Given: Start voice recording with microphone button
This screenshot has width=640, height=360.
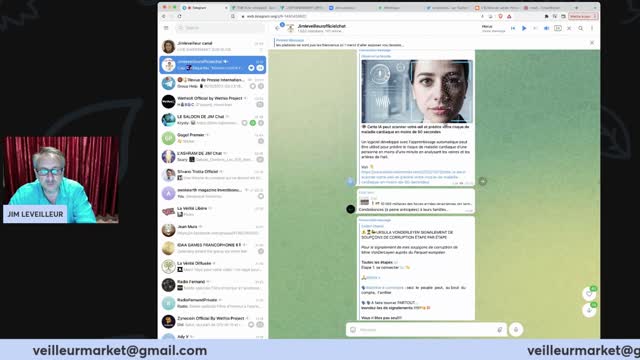Looking at the screenshot, I should (516, 329).
